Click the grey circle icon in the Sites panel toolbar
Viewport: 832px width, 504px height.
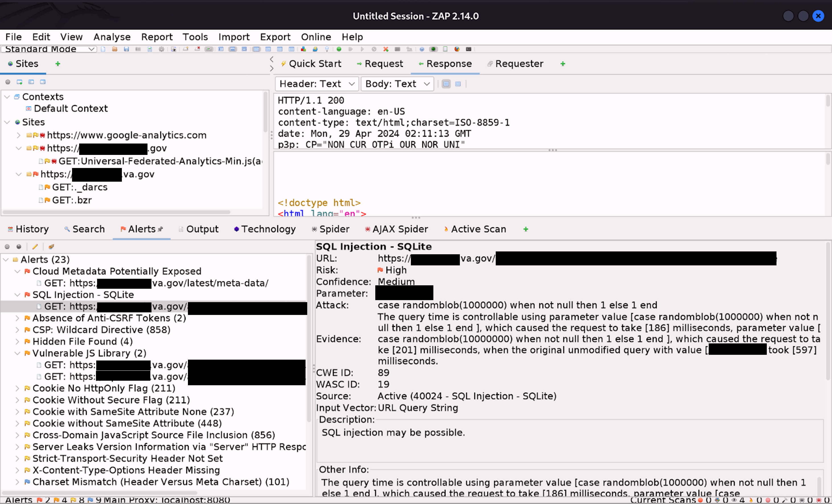point(8,82)
